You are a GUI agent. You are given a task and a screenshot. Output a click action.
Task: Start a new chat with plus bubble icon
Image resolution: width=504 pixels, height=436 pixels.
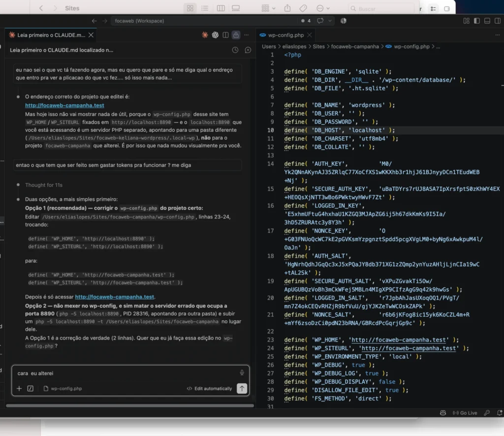[x=248, y=50]
